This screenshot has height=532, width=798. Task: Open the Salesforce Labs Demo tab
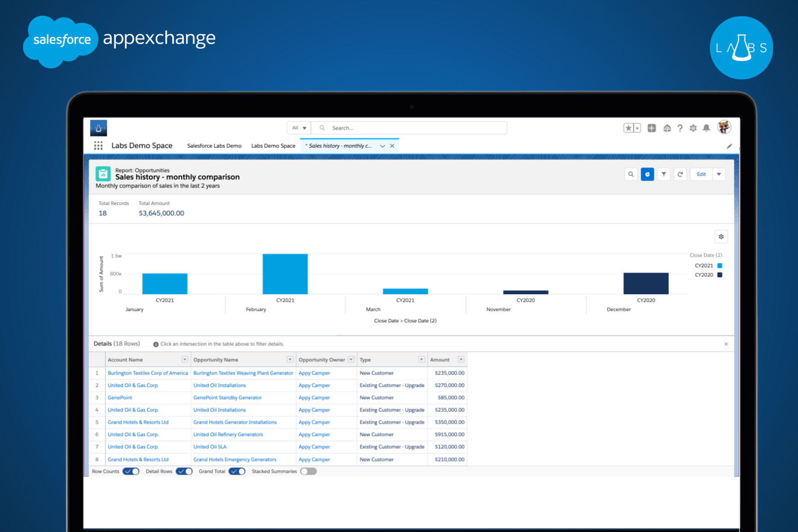[x=214, y=146]
